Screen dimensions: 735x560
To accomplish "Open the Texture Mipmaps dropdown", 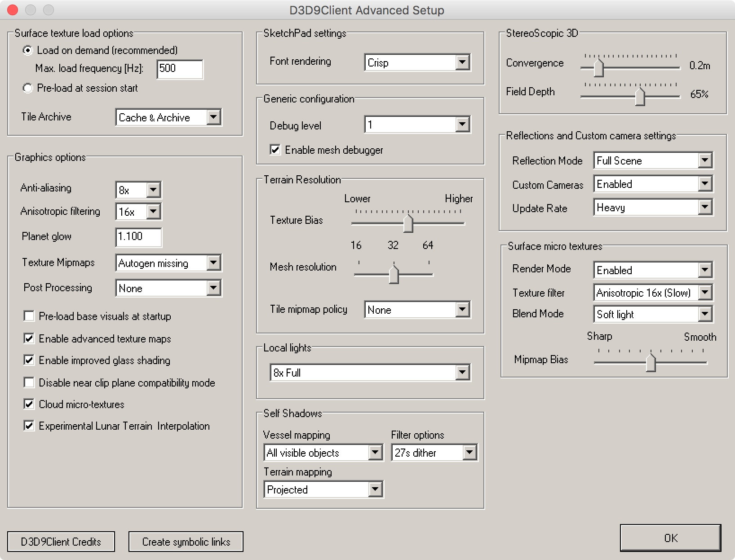I will (x=168, y=263).
